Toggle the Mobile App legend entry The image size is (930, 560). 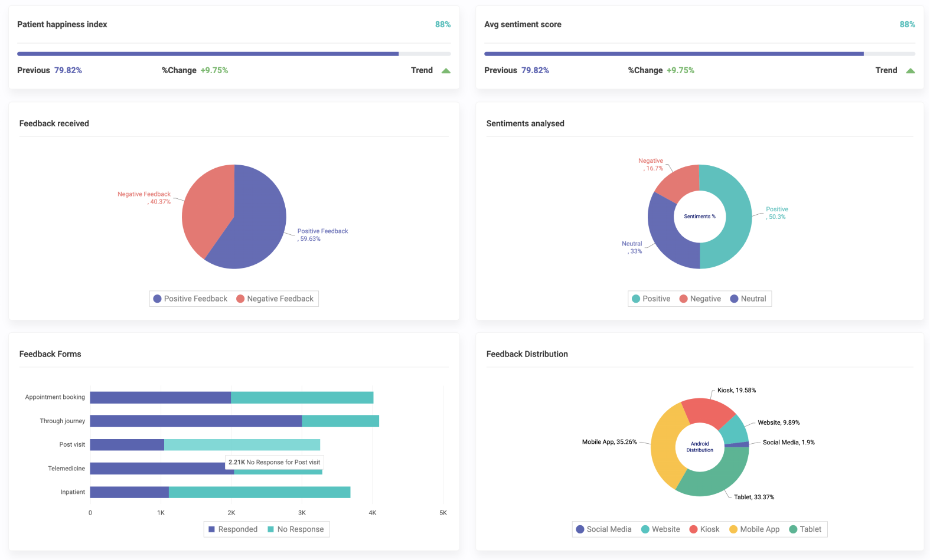coord(754,529)
